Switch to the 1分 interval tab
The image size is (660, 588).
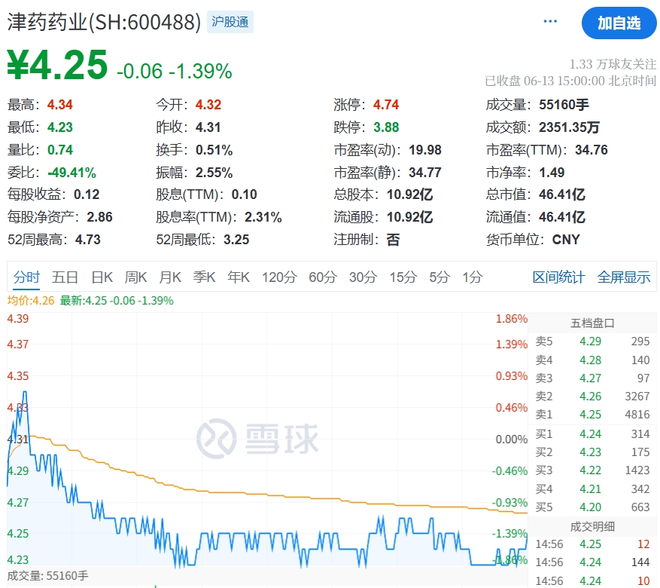point(472,277)
